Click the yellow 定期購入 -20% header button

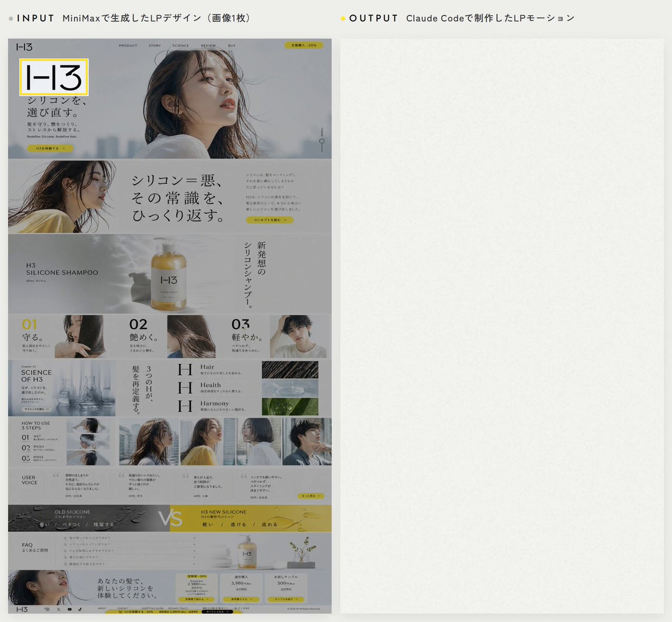pos(304,45)
